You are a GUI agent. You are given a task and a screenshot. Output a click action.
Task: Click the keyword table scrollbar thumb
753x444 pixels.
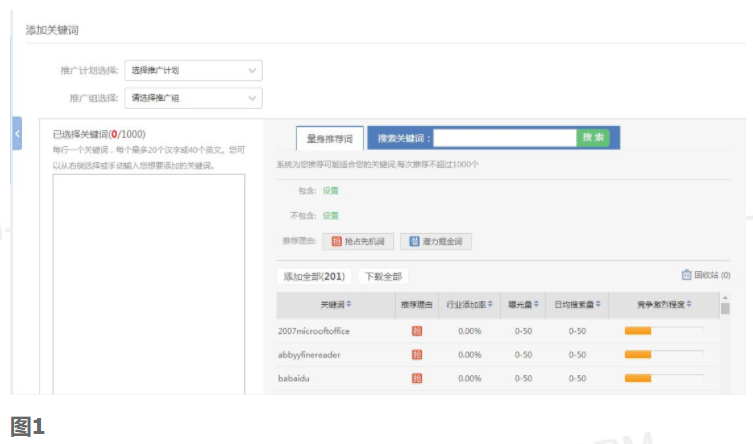coord(725,309)
